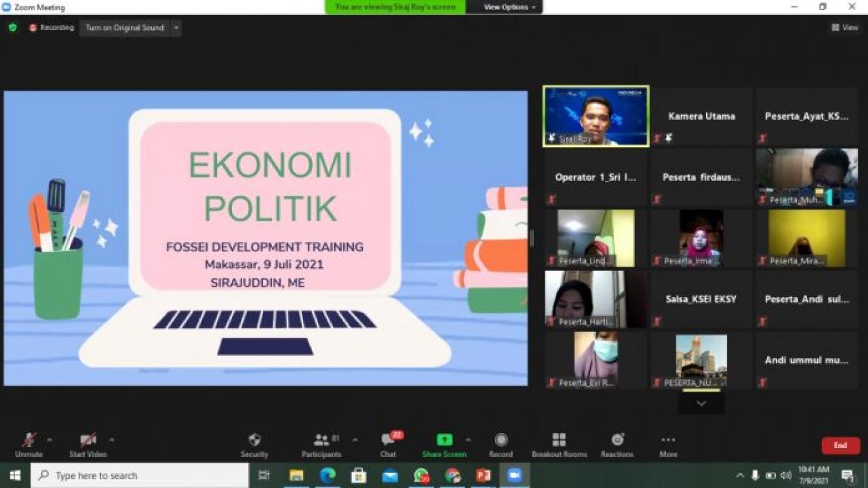Launch WhatsApp from the taskbar
This screenshot has height=488, width=868.
422,474
